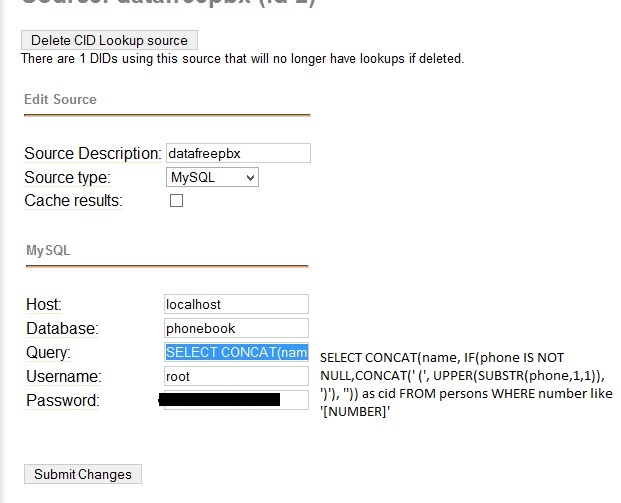Click the highlighted Query input field
Image resolution: width=621 pixels, height=503 pixels.
click(x=236, y=352)
